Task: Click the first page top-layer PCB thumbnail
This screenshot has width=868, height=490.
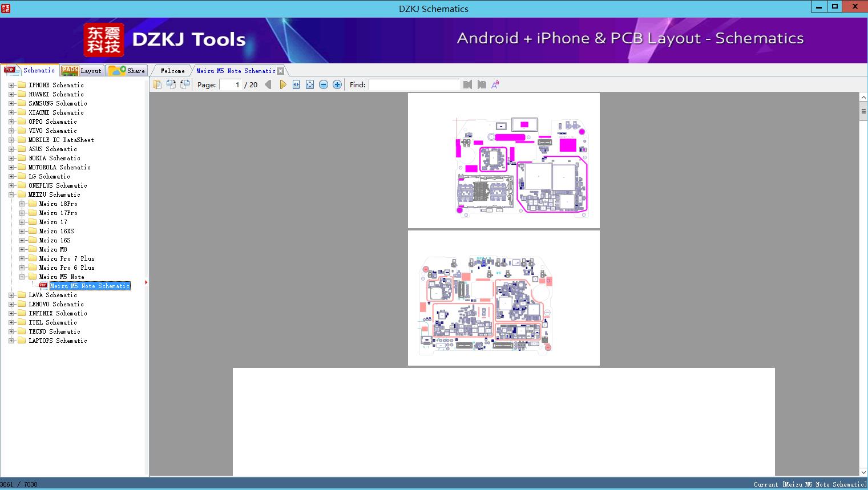Action: [504, 160]
